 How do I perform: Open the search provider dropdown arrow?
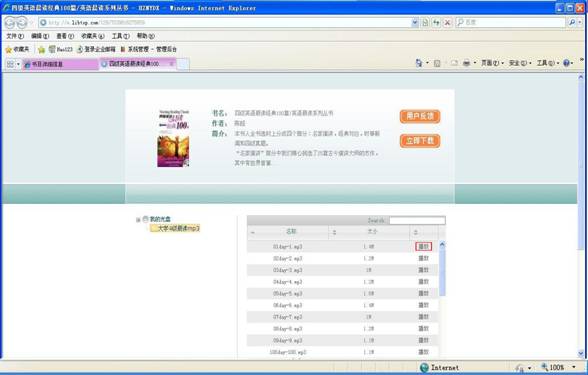tap(580, 22)
